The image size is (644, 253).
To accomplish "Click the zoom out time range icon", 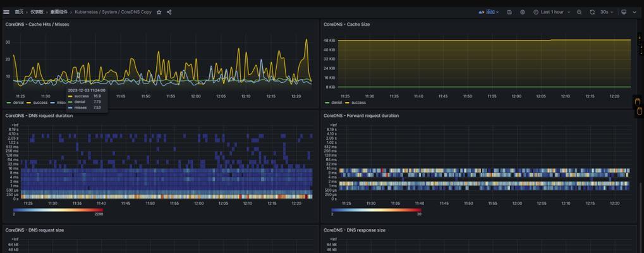I will tap(579, 12).
